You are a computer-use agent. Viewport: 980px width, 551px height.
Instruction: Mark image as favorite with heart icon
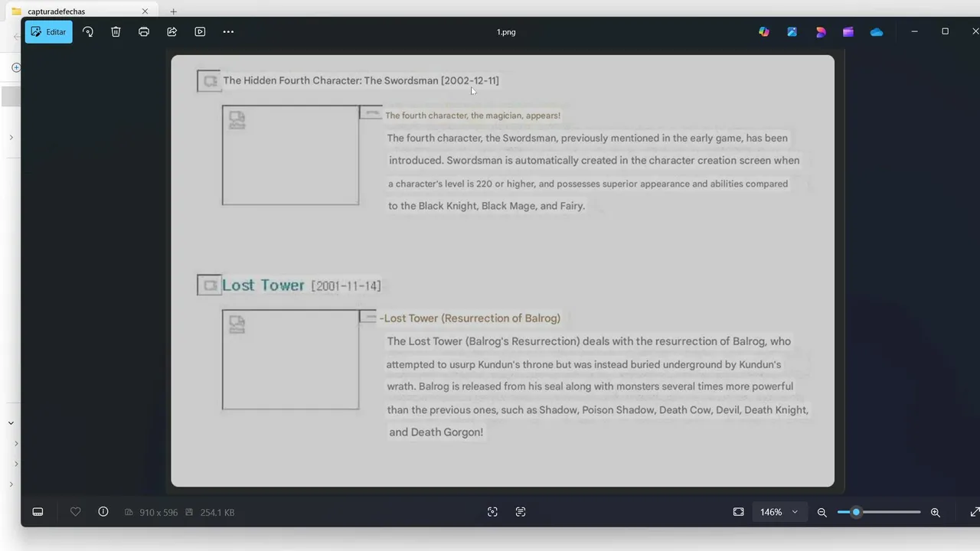75,512
